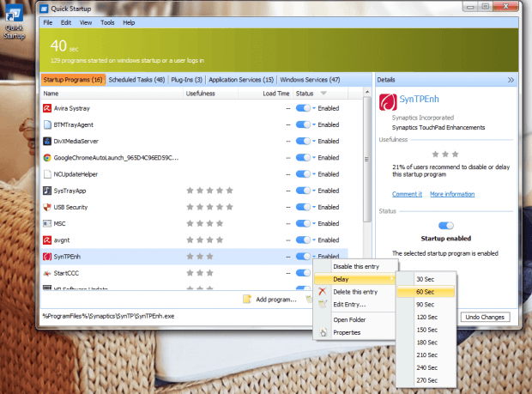Image resolution: width=532 pixels, height=394 pixels.
Task: Toggle MSC startup switch
Action: [x=303, y=224]
